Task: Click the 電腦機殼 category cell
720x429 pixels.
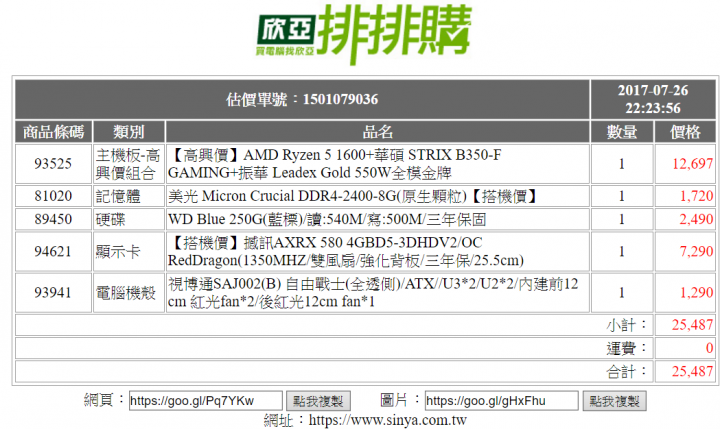Action: (129, 293)
